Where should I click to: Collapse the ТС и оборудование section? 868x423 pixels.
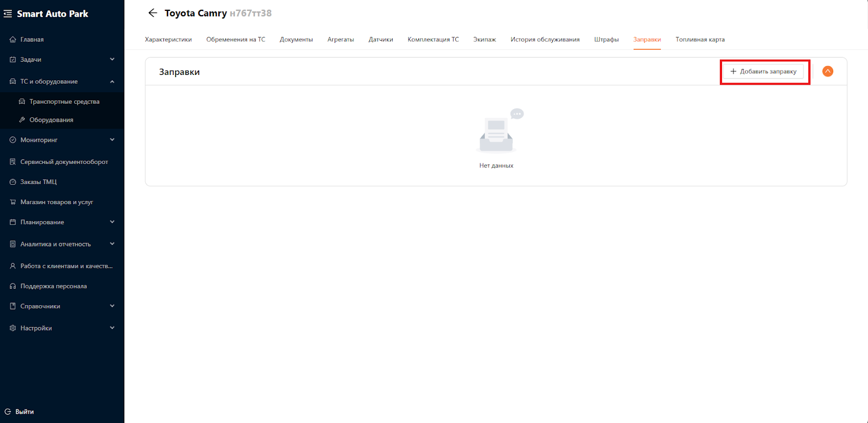tap(112, 81)
